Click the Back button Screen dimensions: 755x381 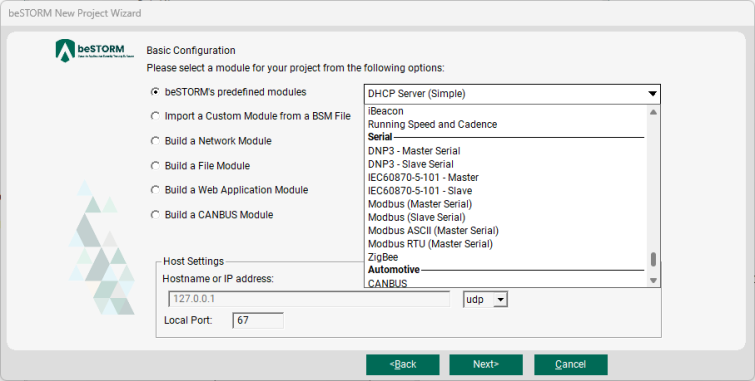[x=403, y=365]
